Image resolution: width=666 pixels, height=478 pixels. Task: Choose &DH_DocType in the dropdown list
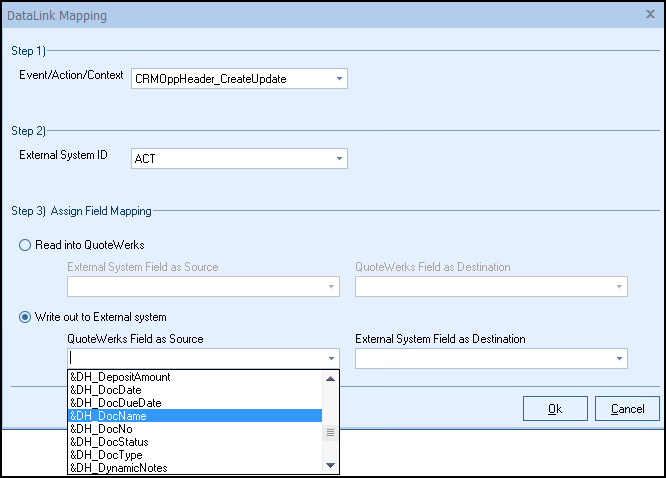pyautogui.click(x=106, y=455)
